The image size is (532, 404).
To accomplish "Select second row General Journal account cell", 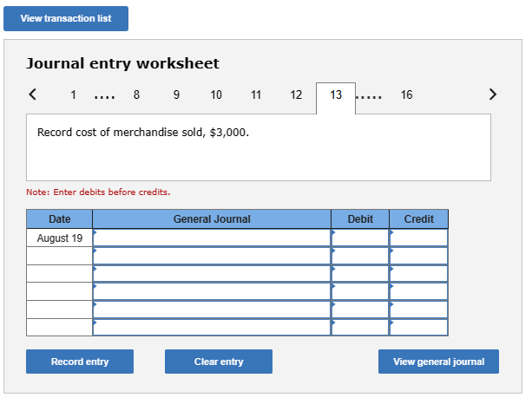I will [x=212, y=256].
